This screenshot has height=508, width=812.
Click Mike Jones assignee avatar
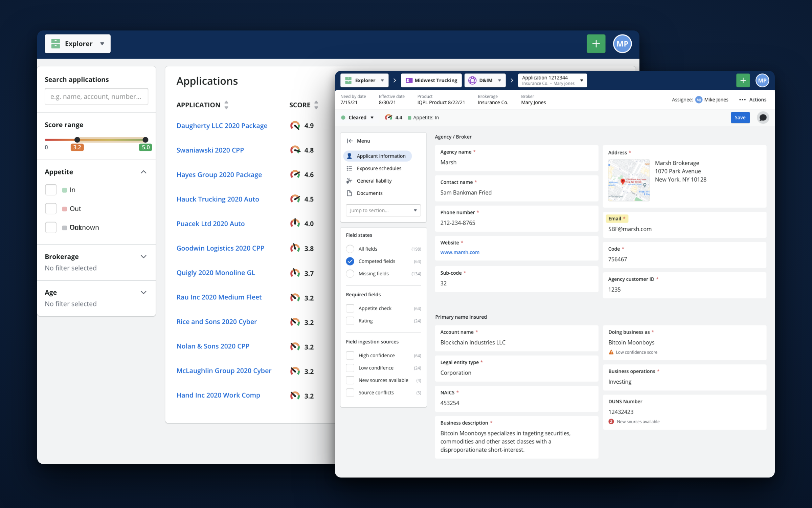point(699,100)
